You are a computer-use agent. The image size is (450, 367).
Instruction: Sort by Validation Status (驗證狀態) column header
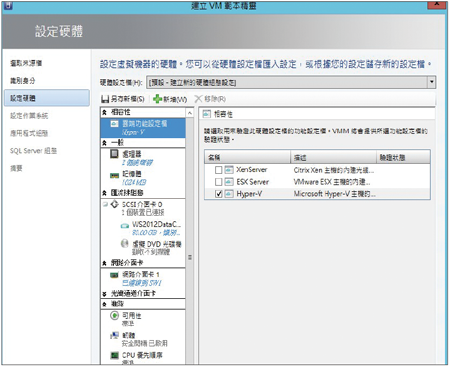(403, 157)
